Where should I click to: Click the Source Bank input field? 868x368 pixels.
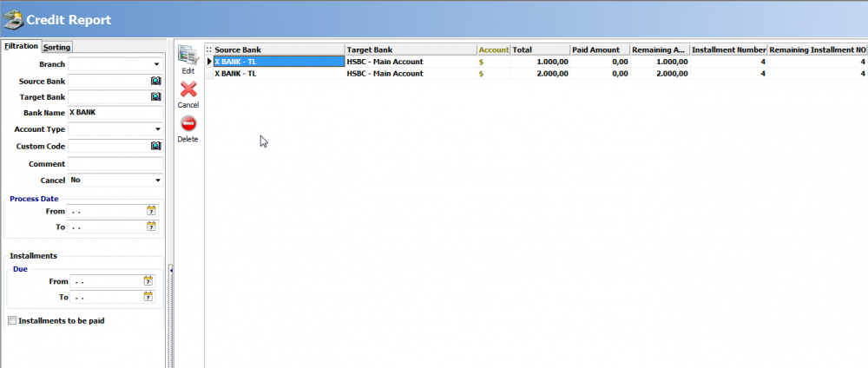(109, 82)
